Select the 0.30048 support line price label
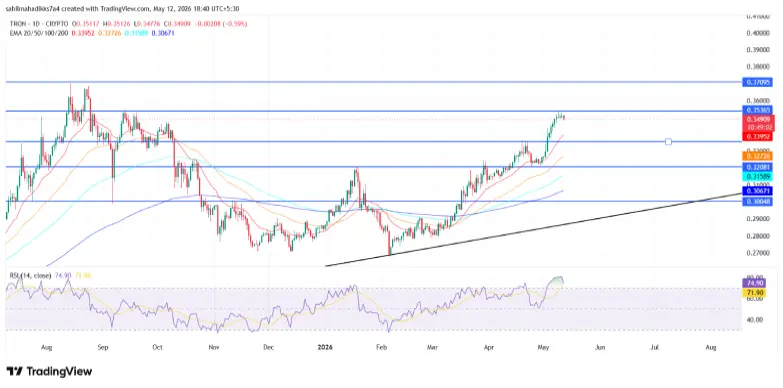 point(758,202)
